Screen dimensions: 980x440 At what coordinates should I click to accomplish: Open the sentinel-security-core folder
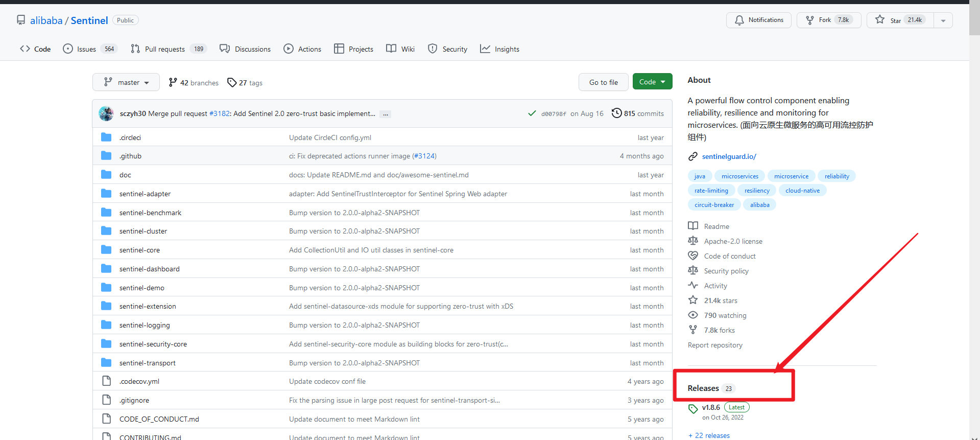point(153,344)
